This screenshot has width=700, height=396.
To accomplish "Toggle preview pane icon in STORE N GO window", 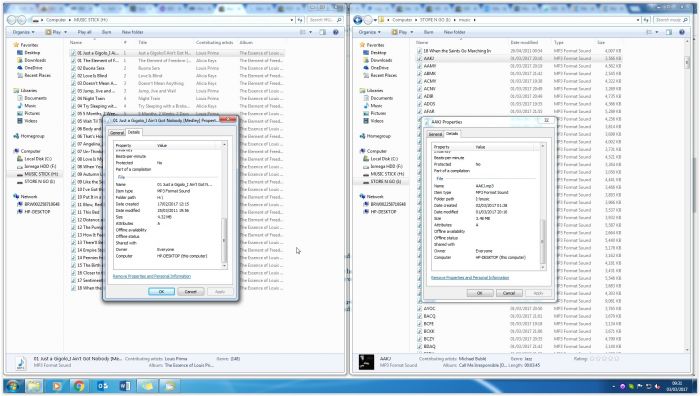I will pyautogui.click(x=669, y=32).
